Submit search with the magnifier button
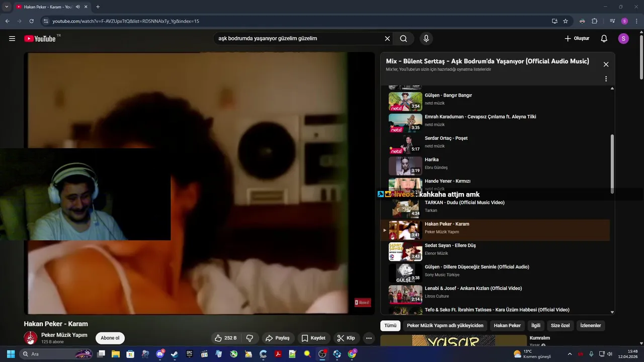This screenshot has height=362, width=644. click(404, 39)
